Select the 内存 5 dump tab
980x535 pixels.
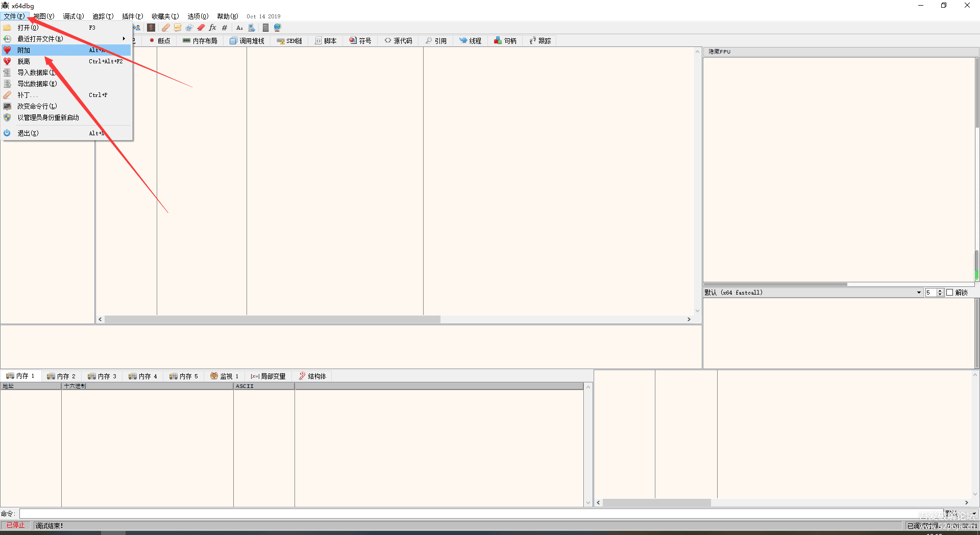point(184,376)
